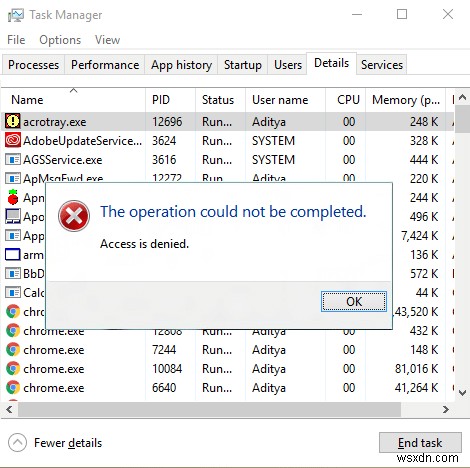This screenshot has height=468, width=470.
Task: Open the Options menu
Action: tap(60, 40)
